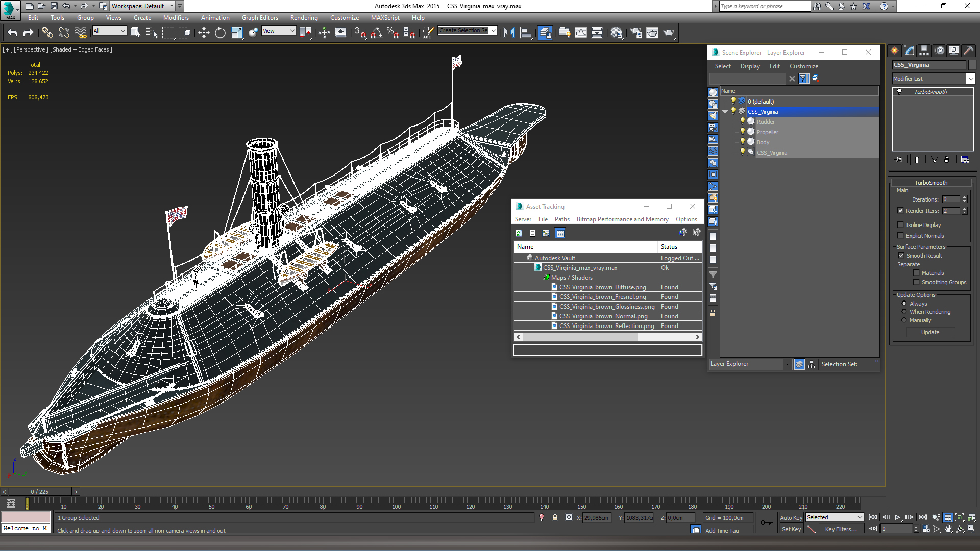The height and width of the screenshot is (551, 980).
Task: Click Table View icon in Asset Tracking
Action: pyautogui.click(x=560, y=233)
